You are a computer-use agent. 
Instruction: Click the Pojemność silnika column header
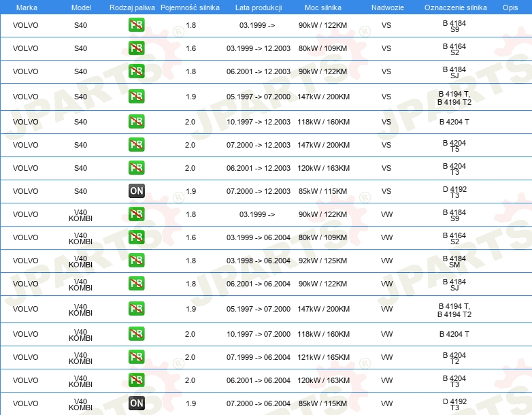point(190,7)
